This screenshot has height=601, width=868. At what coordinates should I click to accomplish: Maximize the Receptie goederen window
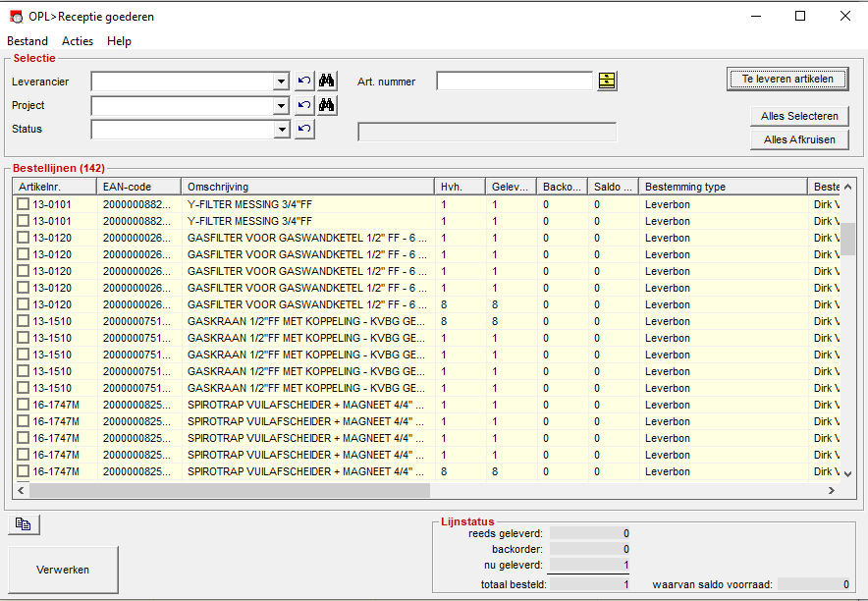point(800,16)
